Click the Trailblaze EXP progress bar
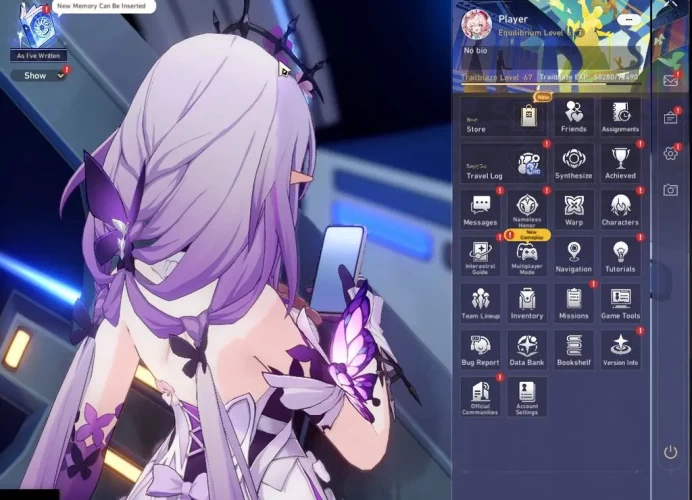 tap(550, 83)
